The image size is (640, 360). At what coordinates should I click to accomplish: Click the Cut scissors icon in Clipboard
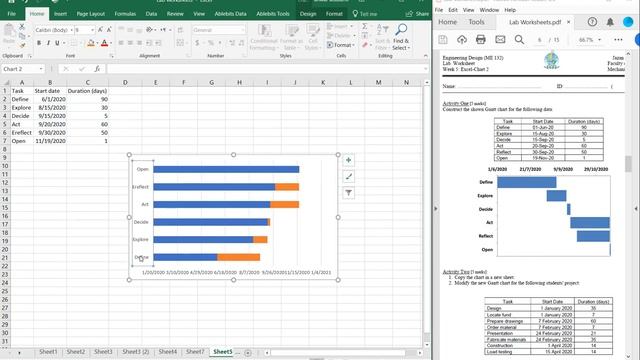pyautogui.click(x=22, y=27)
